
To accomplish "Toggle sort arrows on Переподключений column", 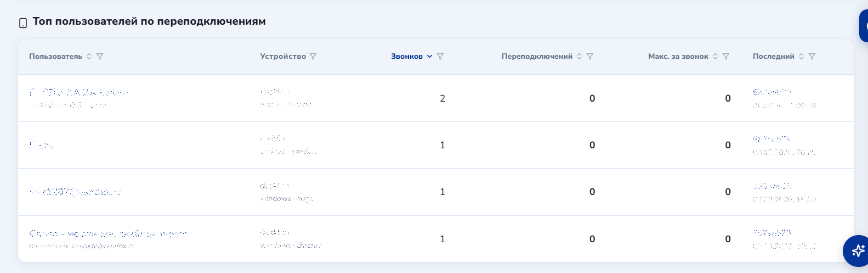I will [579, 57].
